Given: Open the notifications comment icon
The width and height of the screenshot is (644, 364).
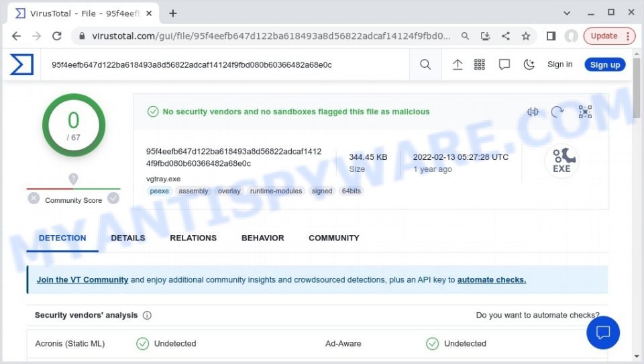Looking at the screenshot, I should tap(504, 64).
